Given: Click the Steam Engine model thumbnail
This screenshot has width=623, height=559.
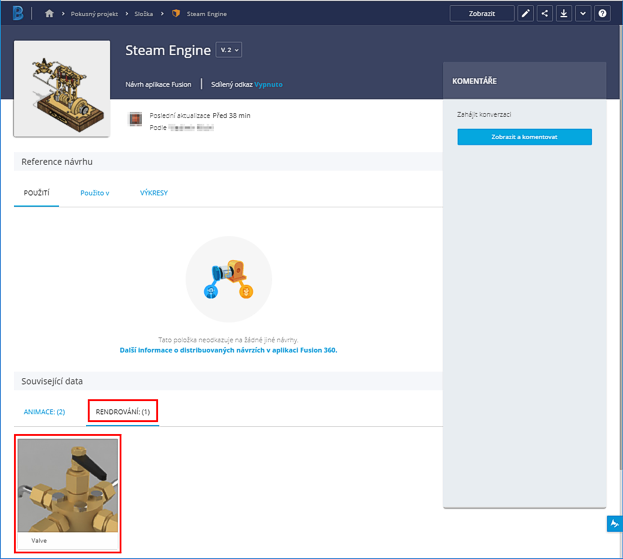Looking at the screenshot, I should (x=62, y=89).
